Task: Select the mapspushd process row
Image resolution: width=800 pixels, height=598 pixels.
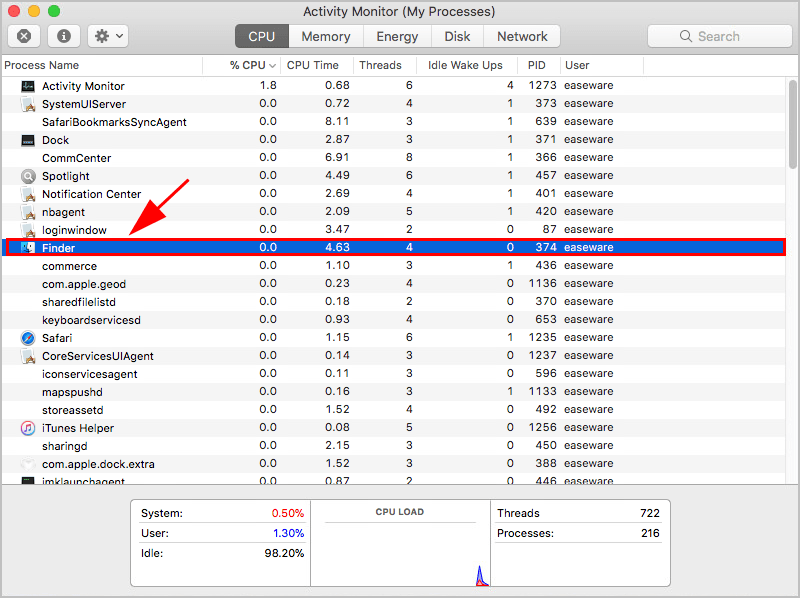Action: [x=394, y=392]
